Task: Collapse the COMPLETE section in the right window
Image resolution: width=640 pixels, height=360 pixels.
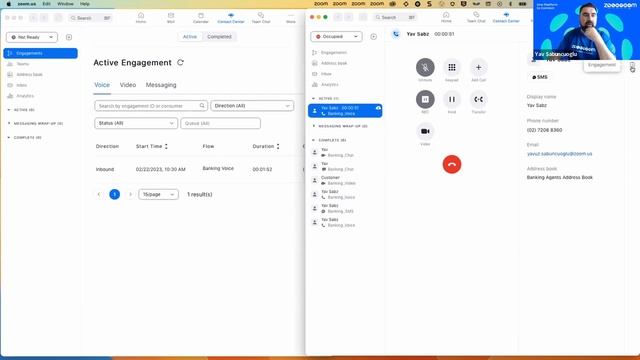Action: click(x=313, y=140)
